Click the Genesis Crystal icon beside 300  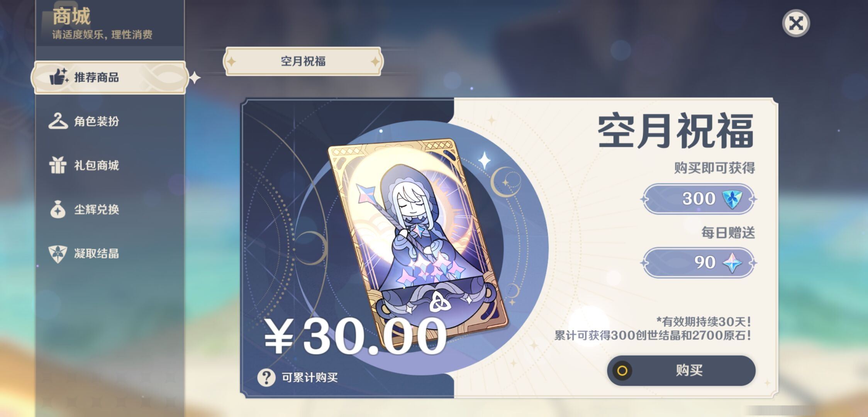(732, 199)
